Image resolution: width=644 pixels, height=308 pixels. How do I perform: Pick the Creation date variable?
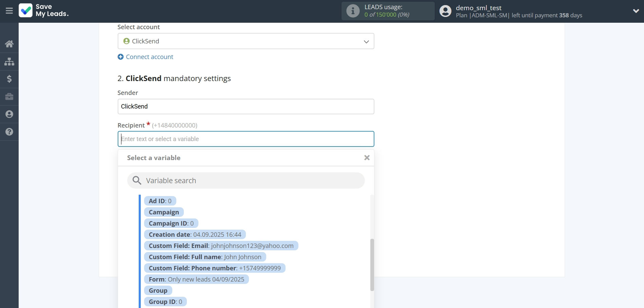point(195,235)
